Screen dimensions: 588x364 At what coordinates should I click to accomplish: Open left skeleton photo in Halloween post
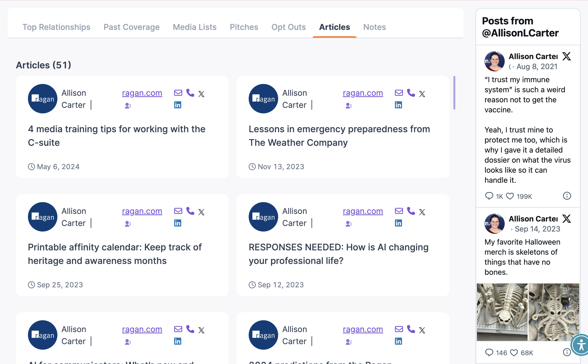click(x=502, y=312)
